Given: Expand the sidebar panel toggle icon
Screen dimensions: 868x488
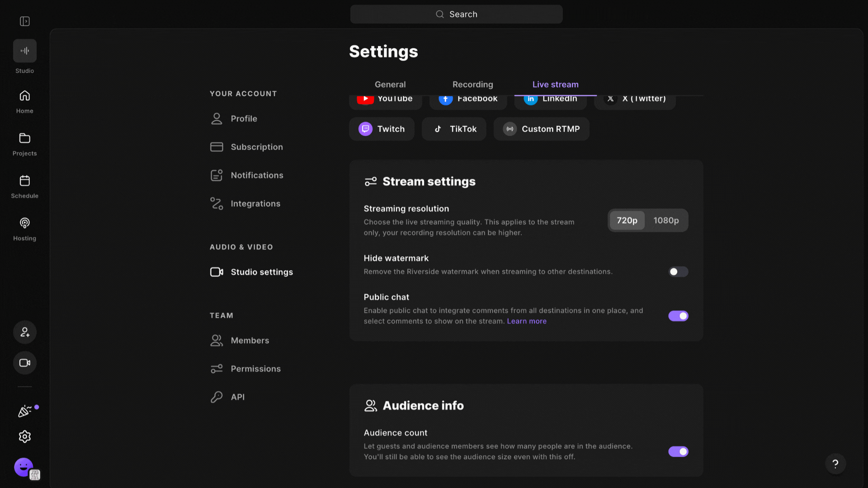Looking at the screenshot, I should pos(25,21).
